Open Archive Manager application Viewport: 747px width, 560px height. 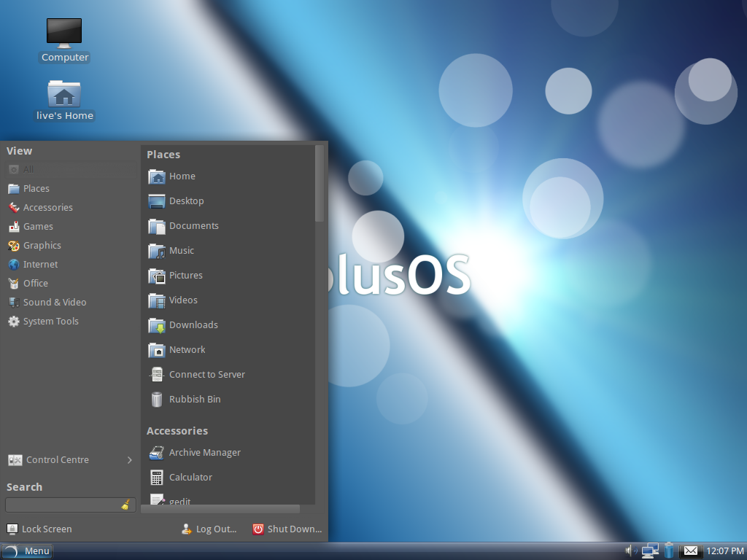tap(204, 453)
